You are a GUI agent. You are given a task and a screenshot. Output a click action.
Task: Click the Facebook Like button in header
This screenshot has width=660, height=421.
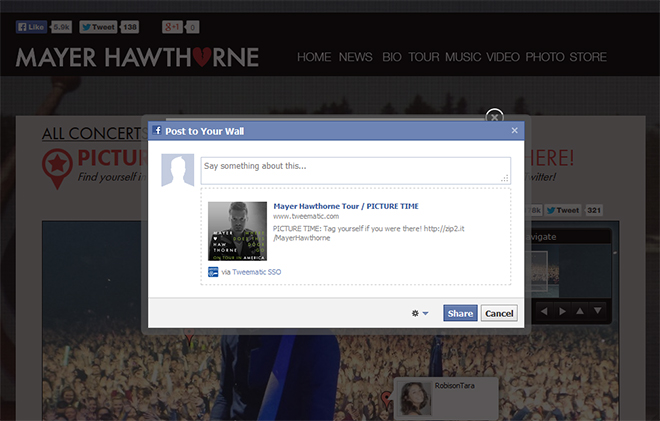pyautogui.click(x=31, y=27)
